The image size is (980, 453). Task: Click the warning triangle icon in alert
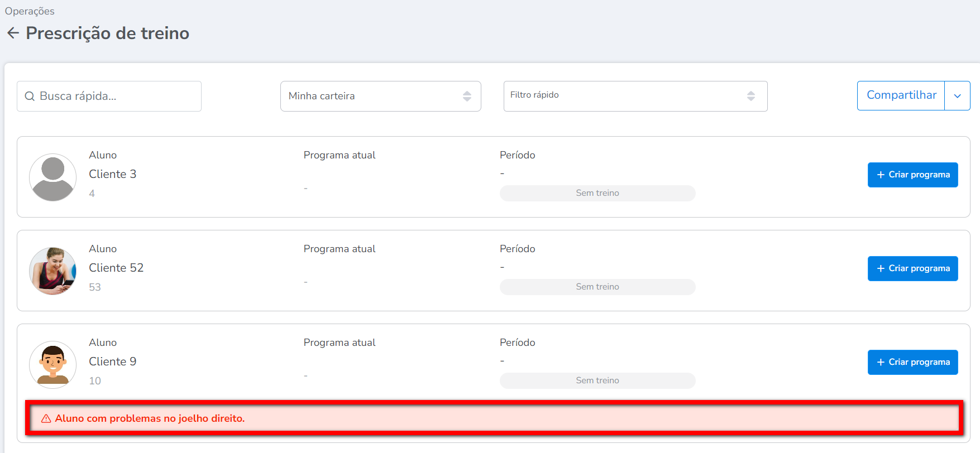46,418
